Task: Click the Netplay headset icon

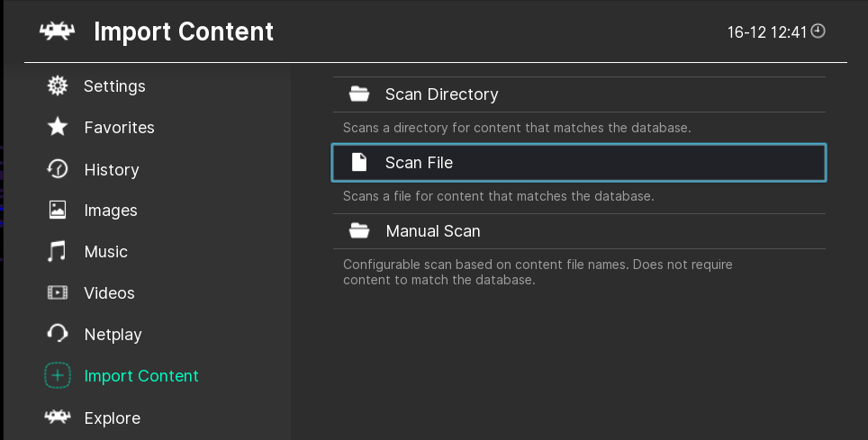Action: [x=58, y=335]
